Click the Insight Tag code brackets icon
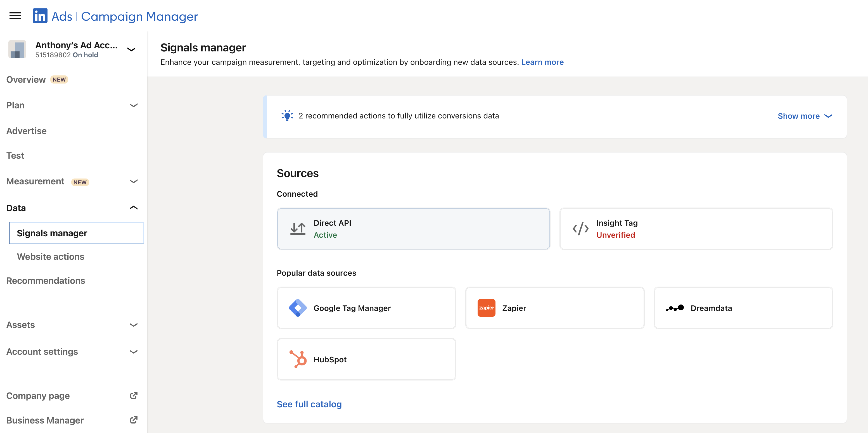Screen dimensions: 868x433 (580, 229)
